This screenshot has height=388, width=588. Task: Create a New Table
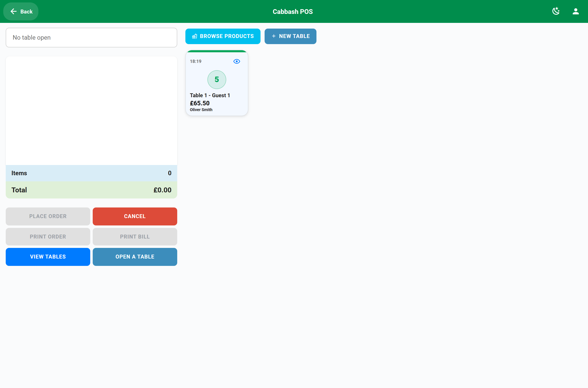click(290, 36)
